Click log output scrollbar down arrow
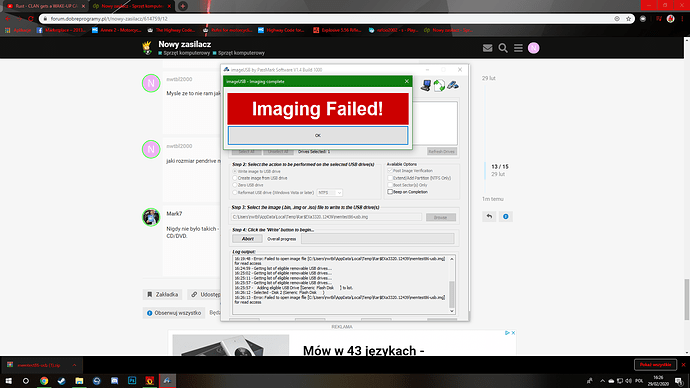The width and height of the screenshot is (690, 388). (451, 311)
